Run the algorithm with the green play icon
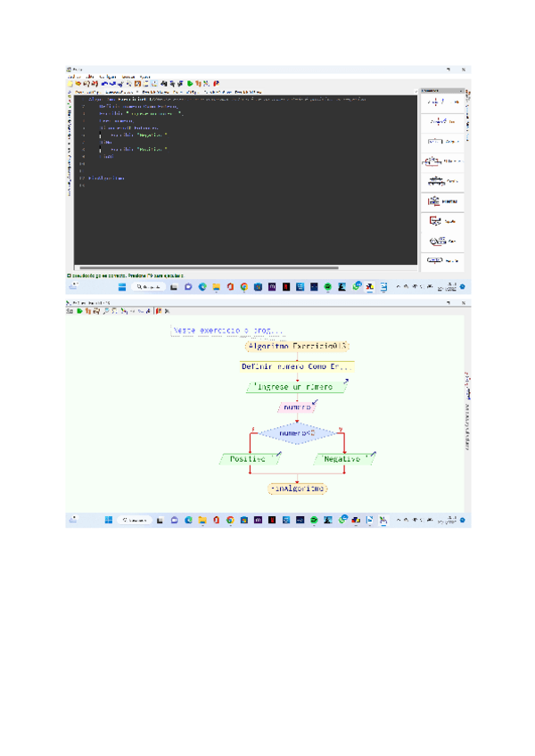 coord(190,83)
